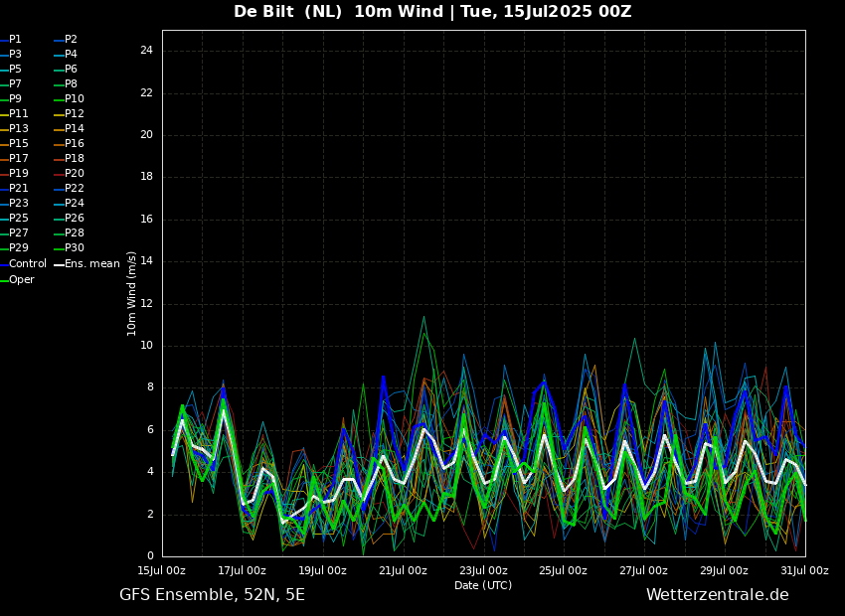Click the Wetterzentrale.de watermark text
This screenshot has width=845, height=616.
point(718,595)
